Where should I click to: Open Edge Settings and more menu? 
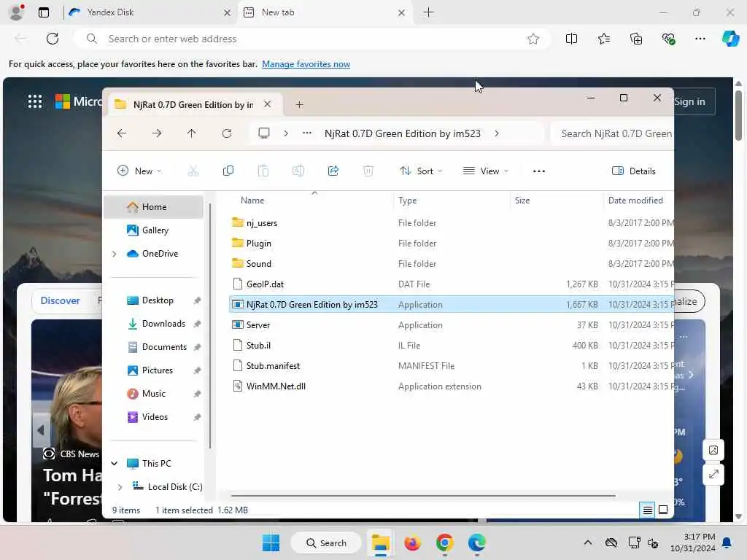700,39
